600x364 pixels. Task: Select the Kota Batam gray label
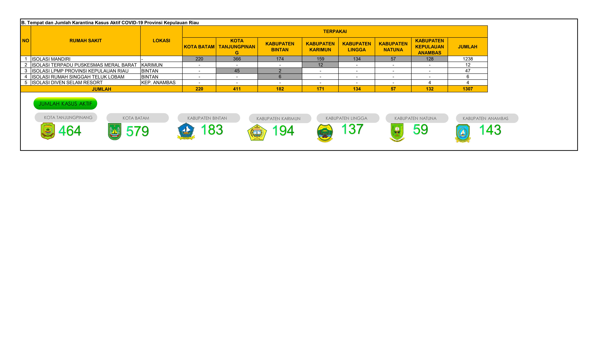tap(138, 118)
